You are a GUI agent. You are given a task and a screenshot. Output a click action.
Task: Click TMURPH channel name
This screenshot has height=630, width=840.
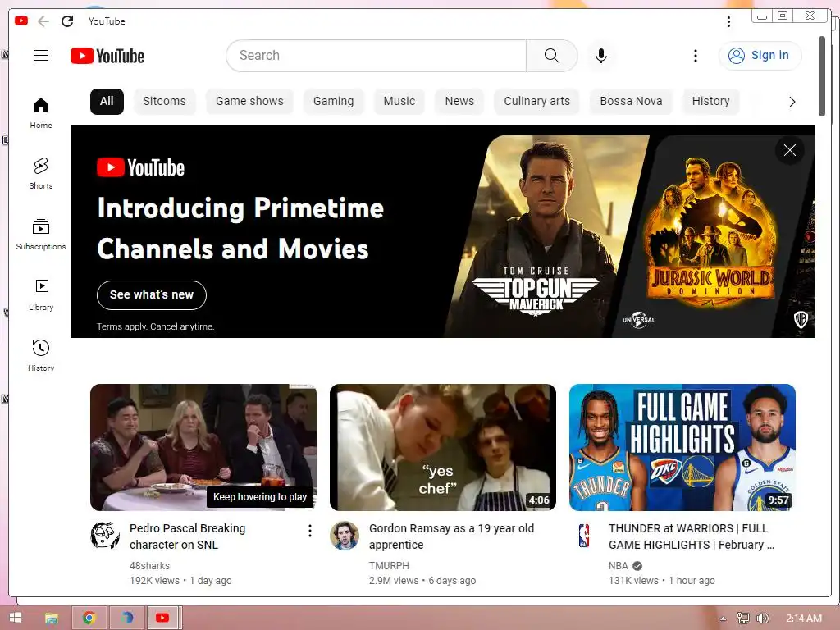(389, 566)
